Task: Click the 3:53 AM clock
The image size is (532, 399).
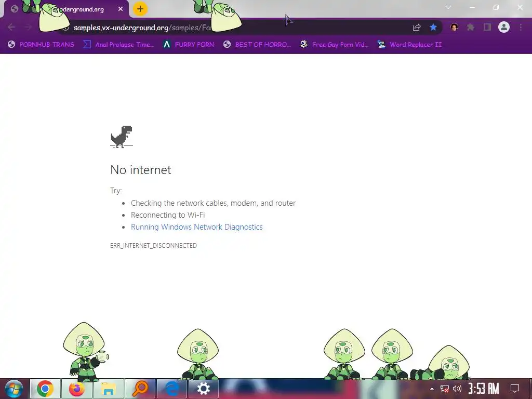Action: 484,389
